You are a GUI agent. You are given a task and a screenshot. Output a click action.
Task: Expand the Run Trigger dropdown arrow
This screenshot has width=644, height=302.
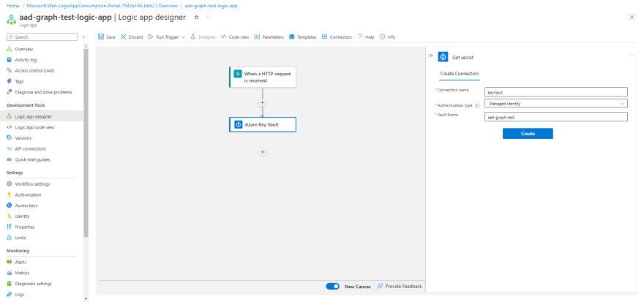(183, 37)
